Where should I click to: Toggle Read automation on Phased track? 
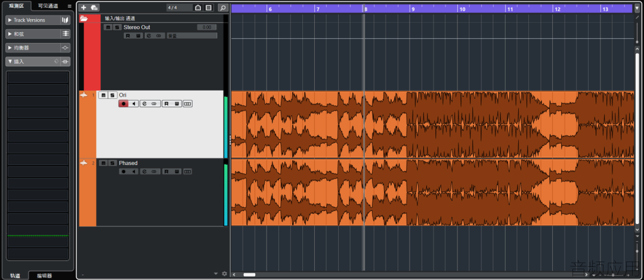pyautogui.click(x=166, y=171)
